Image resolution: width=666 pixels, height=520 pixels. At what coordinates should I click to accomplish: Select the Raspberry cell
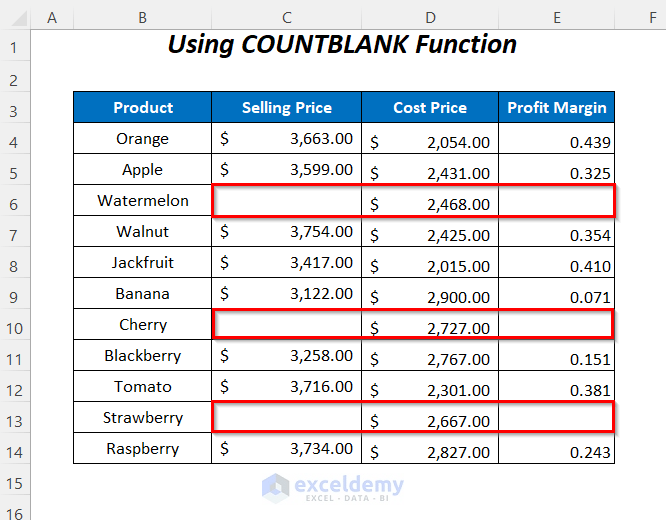143,449
